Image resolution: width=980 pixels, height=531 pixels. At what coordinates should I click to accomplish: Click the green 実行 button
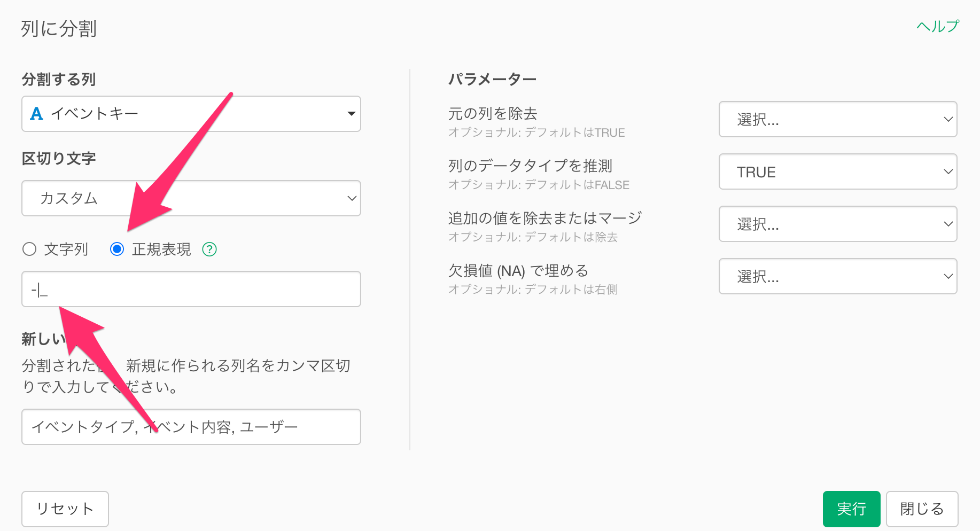click(851, 509)
